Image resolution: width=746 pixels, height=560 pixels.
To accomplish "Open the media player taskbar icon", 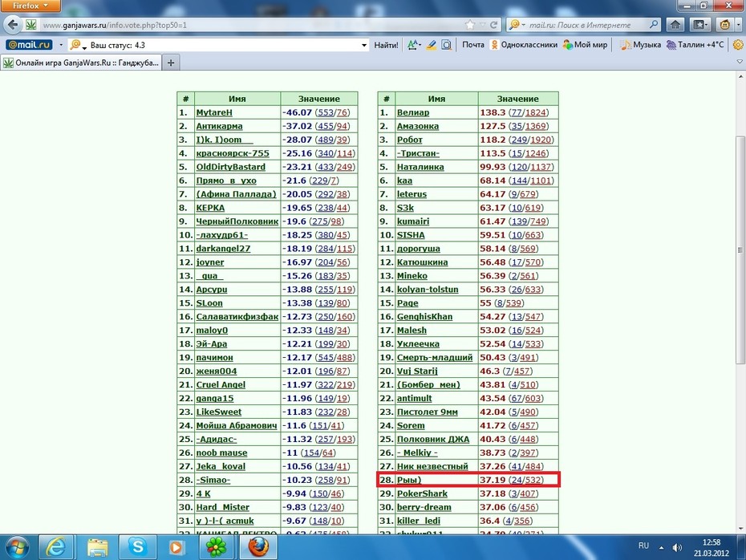I will click(x=176, y=547).
